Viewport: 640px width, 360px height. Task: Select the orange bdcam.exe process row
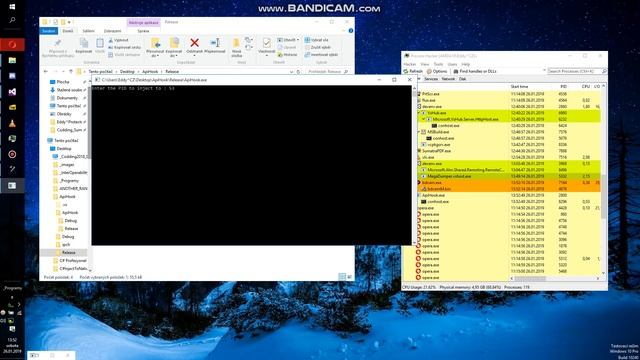click(509, 182)
